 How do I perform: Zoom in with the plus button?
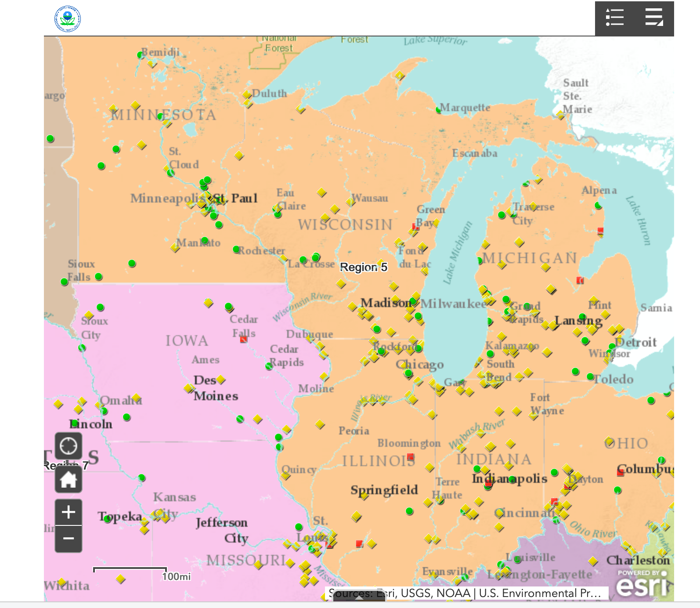(x=69, y=512)
